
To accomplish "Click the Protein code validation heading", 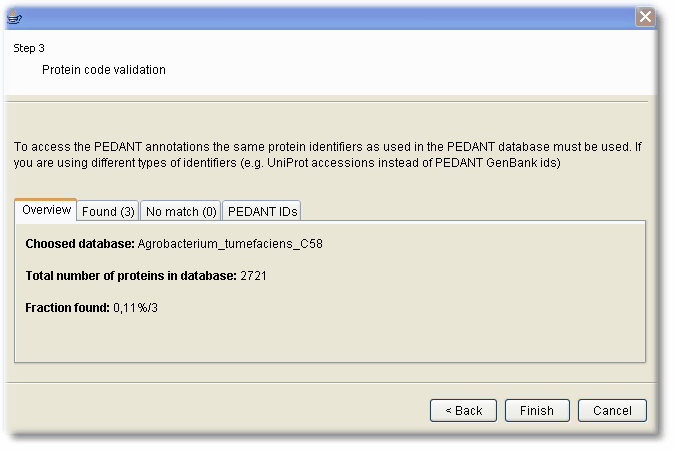I will [104, 70].
